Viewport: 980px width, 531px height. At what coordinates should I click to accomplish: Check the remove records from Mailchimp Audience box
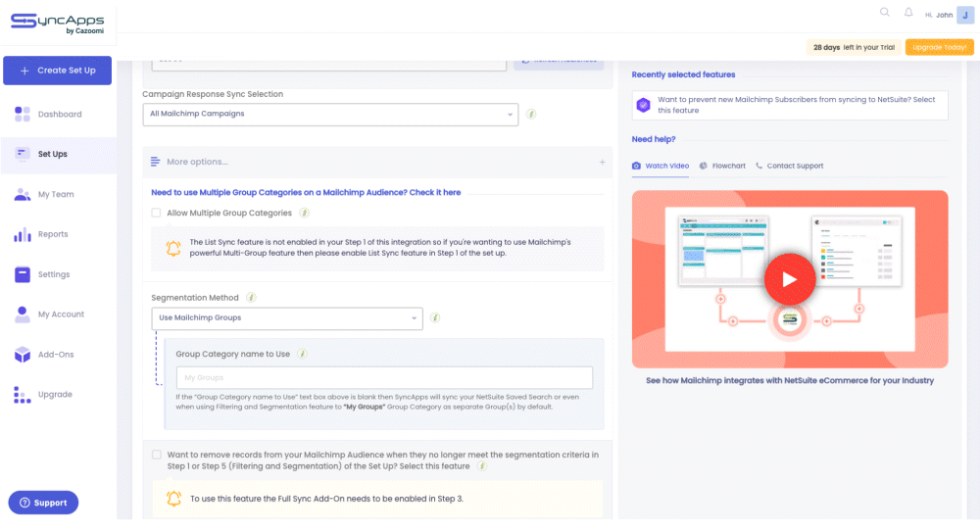(x=156, y=455)
